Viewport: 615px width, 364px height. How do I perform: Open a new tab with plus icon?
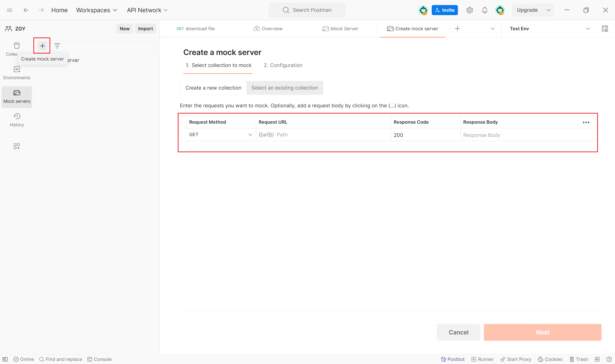[x=457, y=29]
